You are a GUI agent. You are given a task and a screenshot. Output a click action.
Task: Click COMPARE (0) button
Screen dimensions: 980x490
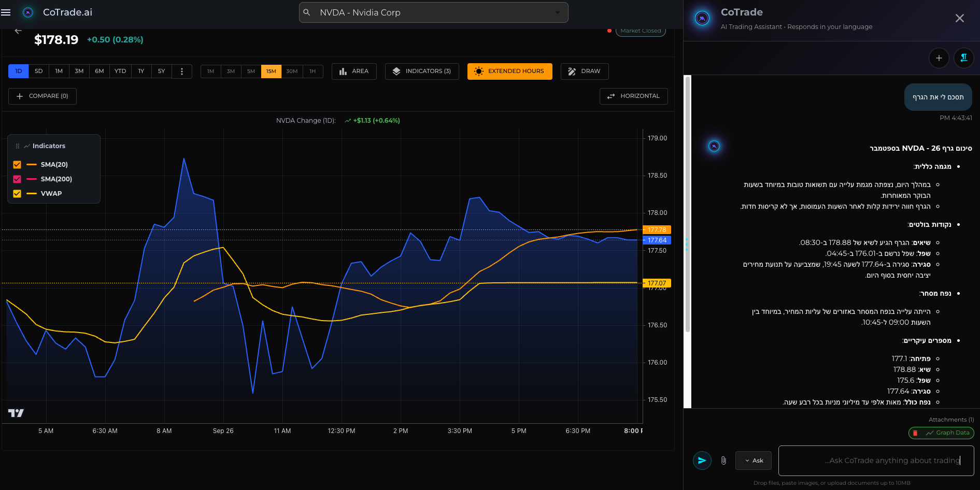pos(42,96)
